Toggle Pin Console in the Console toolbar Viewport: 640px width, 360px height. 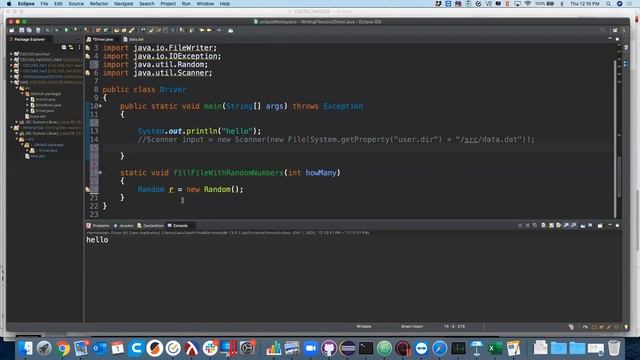coord(583,225)
